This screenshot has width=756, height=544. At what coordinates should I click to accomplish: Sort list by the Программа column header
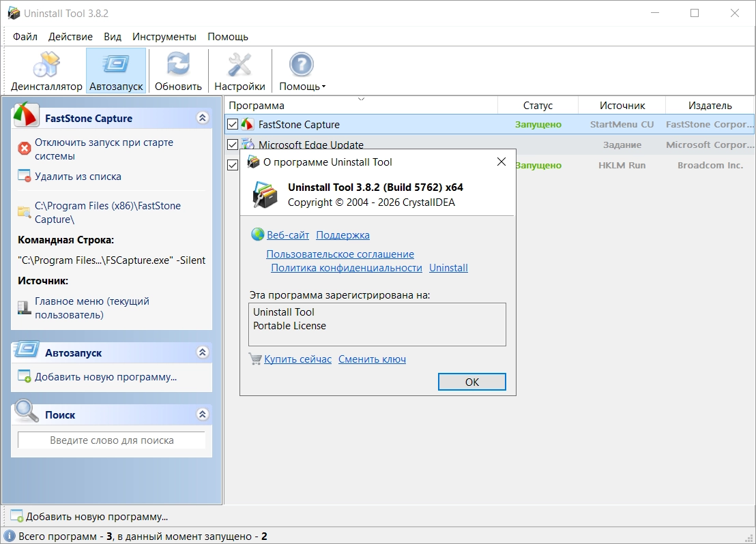[361, 105]
